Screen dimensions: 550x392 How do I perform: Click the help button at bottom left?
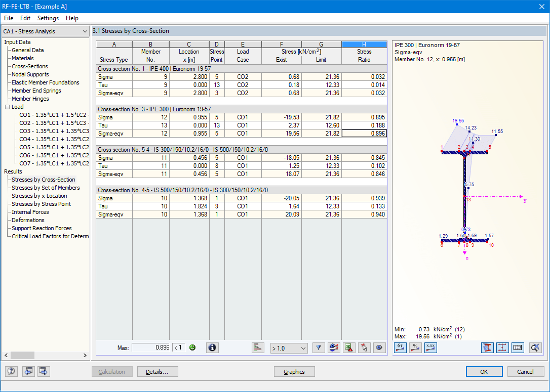(x=11, y=372)
